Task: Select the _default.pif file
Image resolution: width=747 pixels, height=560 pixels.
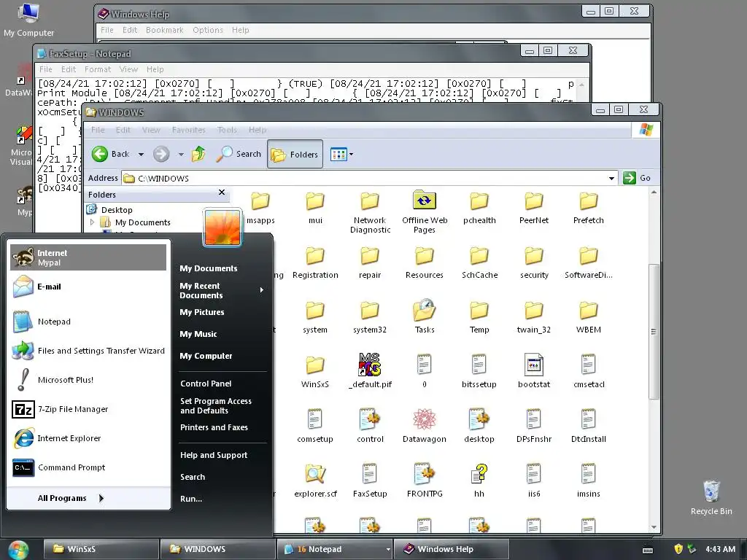Action: 370,371
